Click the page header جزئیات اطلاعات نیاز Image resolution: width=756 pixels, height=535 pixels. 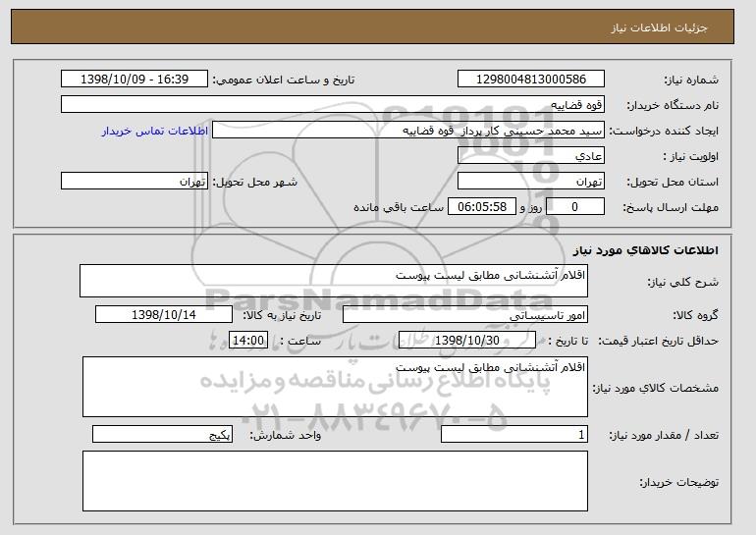(x=659, y=27)
